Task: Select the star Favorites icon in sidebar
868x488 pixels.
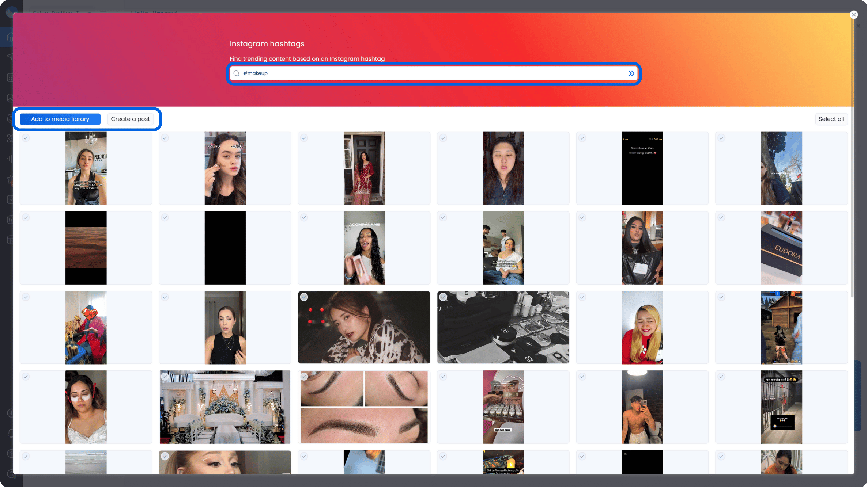Action: pyautogui.click(x=11, y=179)
